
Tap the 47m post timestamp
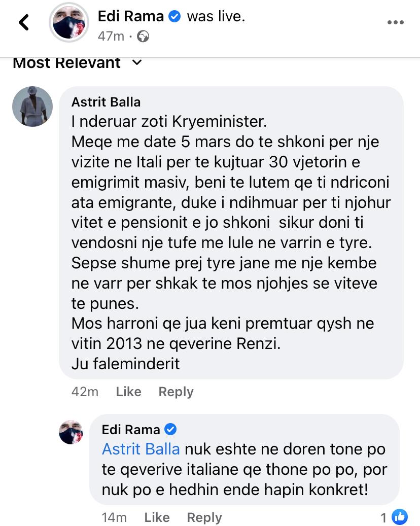click(111, 37)
